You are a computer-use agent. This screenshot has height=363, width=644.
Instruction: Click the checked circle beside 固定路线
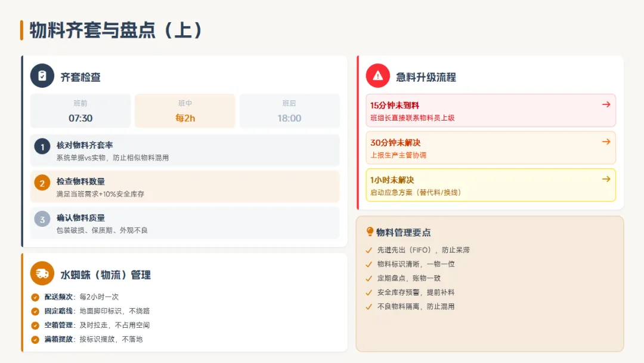point(35,311)
